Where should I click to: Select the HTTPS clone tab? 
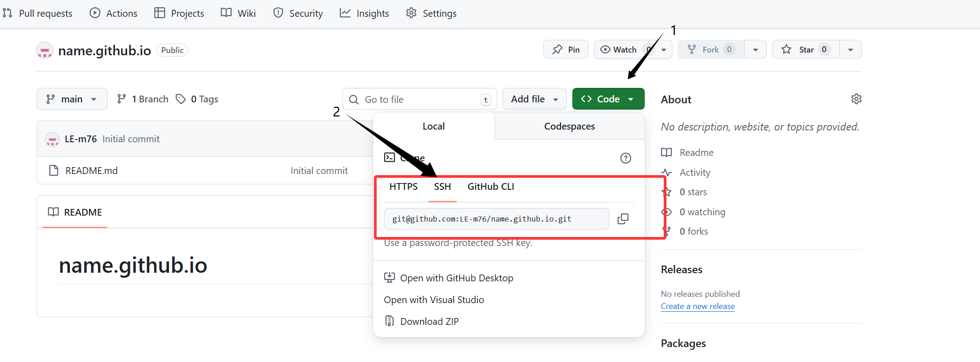(403, 187)
